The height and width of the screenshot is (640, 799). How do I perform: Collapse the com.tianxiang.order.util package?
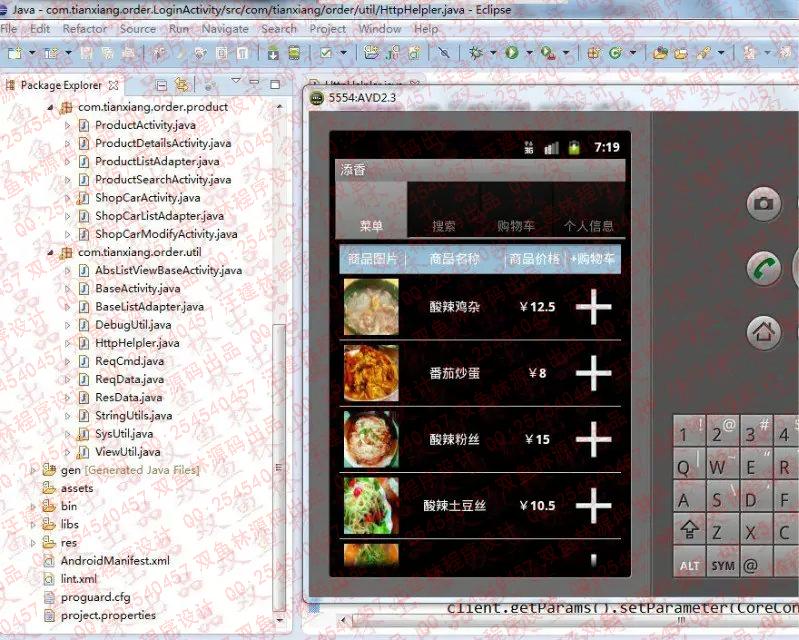(50, 252)
